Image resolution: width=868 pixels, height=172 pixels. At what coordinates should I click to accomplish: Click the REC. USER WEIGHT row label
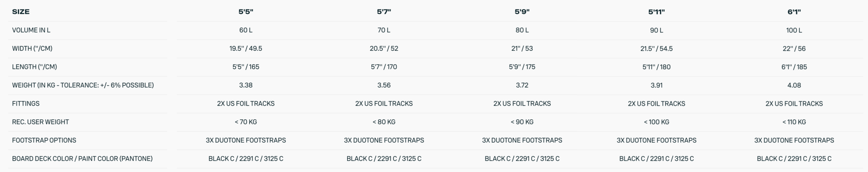click(x=40, y=122)
